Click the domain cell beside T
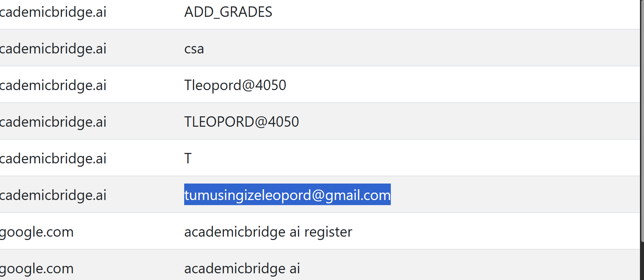 (x=53, y=158)
